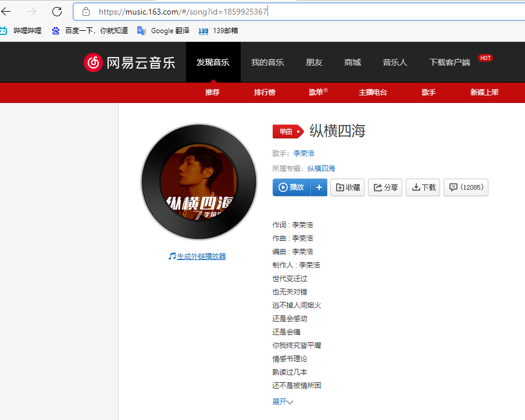The width and height of the screenshot is (525, 420).
Task: Click the 网易云音乐 logo
Action: coord(130,63)
